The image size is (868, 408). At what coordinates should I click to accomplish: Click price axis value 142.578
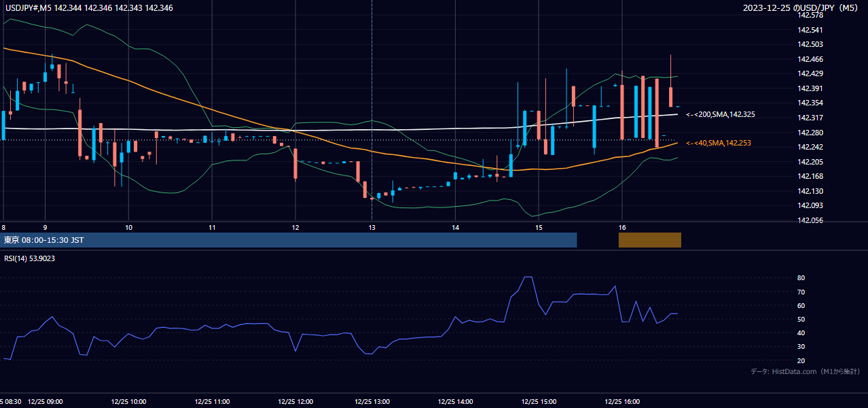coord(810,16)
